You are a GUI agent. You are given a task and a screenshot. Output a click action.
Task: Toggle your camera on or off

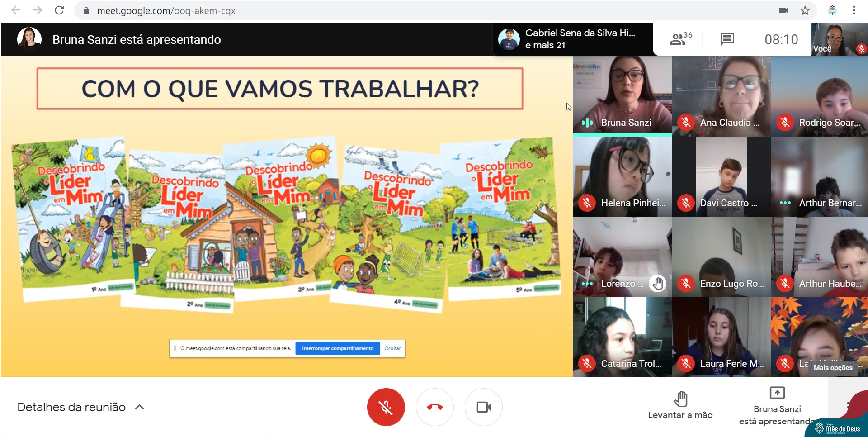pyautogui.click(x=483, y=407)
